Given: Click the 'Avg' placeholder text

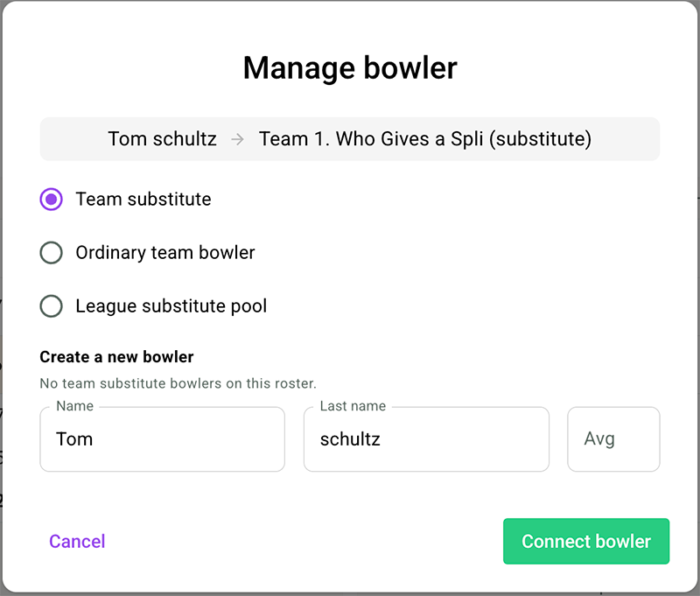Looking at the screenshot, I should point(599,439).
